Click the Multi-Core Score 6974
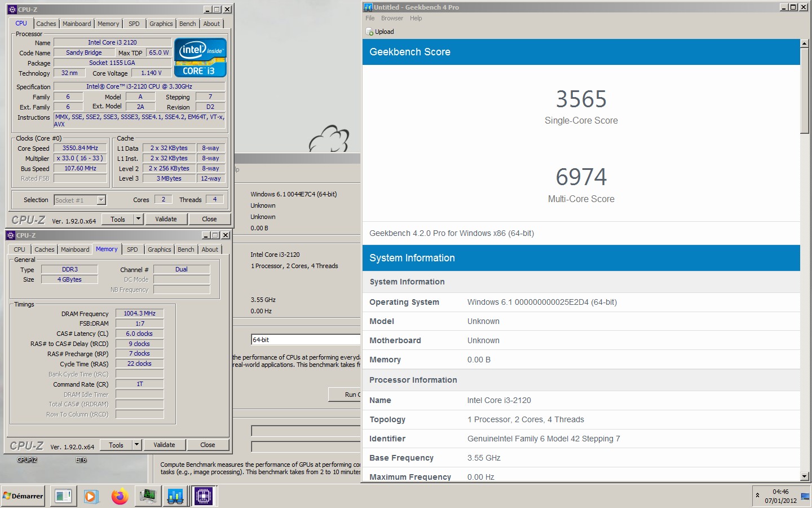The image size is (812, 508). [581, 177]
